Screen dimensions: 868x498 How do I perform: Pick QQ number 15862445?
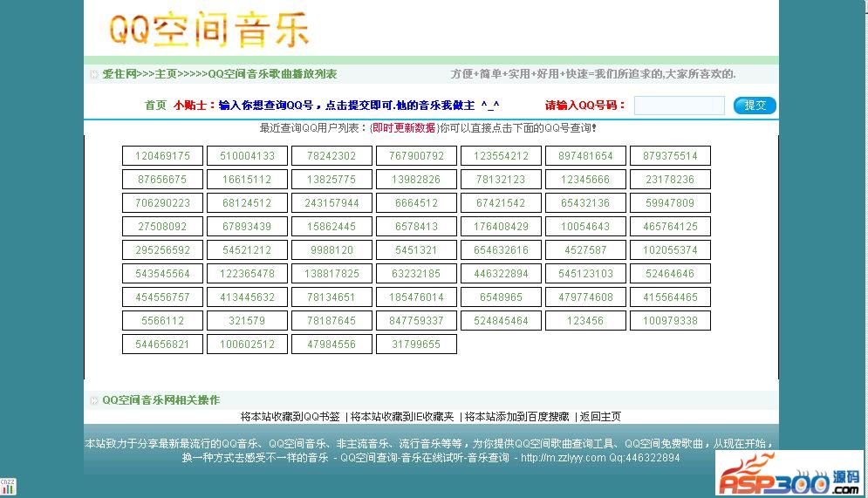tap(332, 227)
